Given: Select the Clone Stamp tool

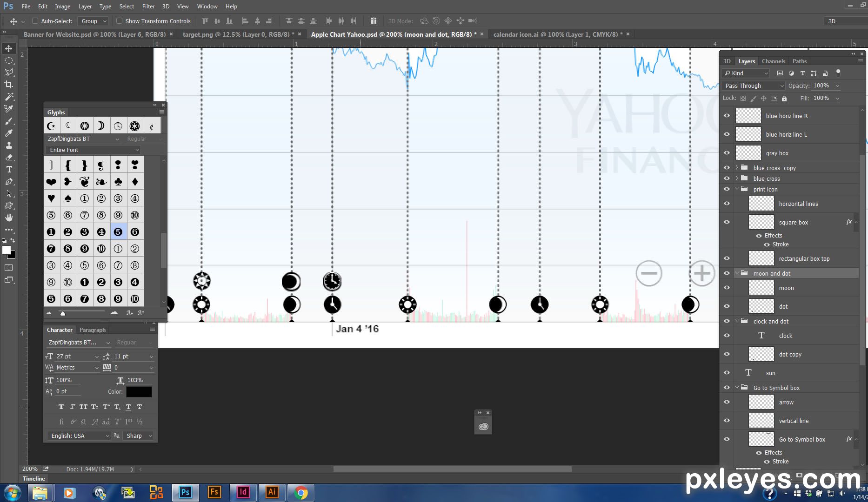Looking at the screenshot, I should [x=9, y=145].
